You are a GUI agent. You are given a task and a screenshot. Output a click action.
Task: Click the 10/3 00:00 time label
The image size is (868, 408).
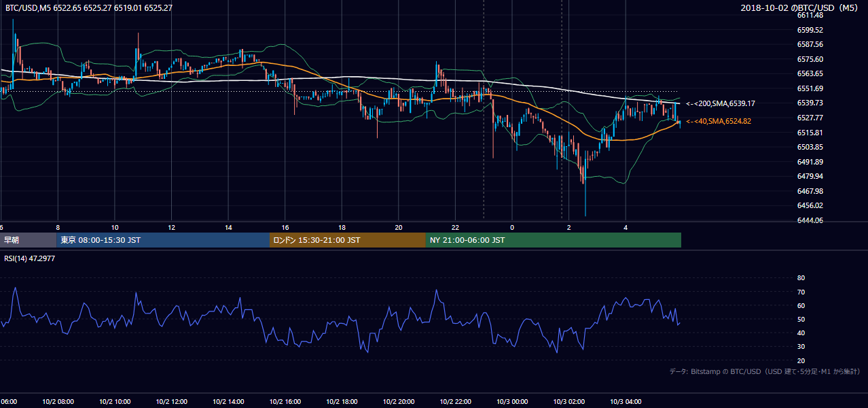[x=512, y=401]
